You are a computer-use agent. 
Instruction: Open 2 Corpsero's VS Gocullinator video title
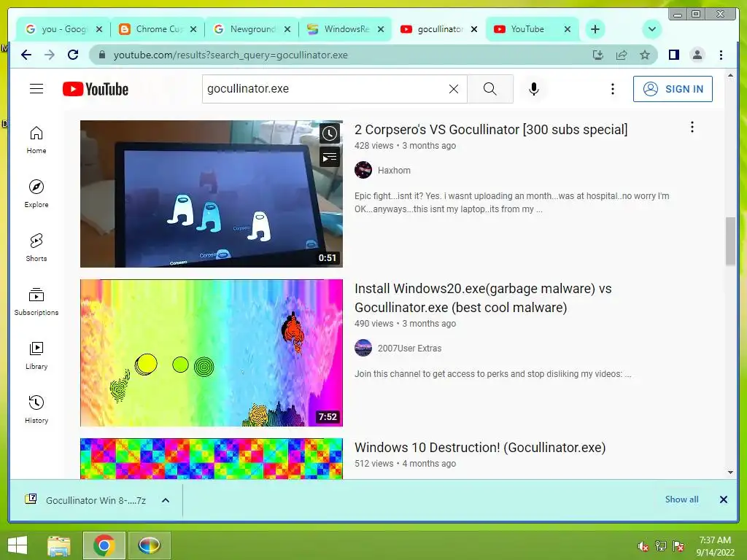pos(491,130)
